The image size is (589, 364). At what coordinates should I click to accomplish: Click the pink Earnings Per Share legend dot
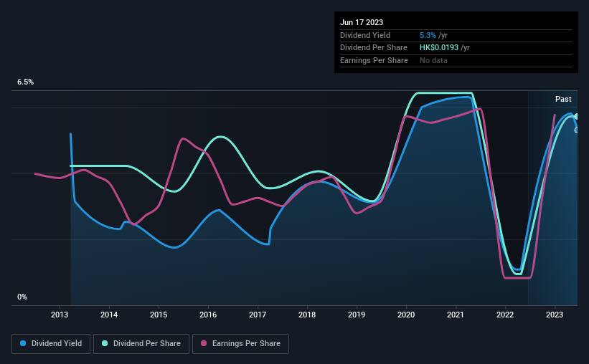[204, 343]
